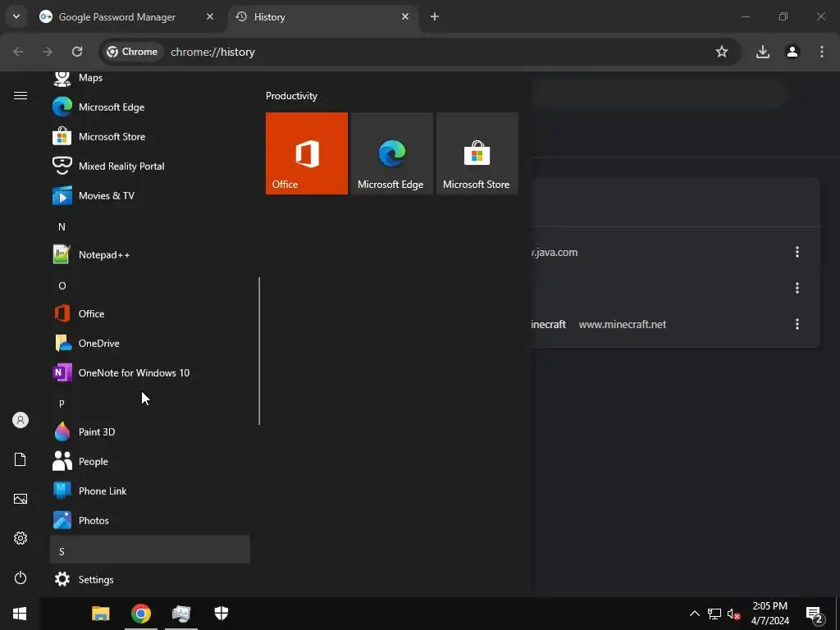Image resolution: width=840 pixels, height=630 pixels.
Task: Open Office from the app list
Action: (150, 313)
